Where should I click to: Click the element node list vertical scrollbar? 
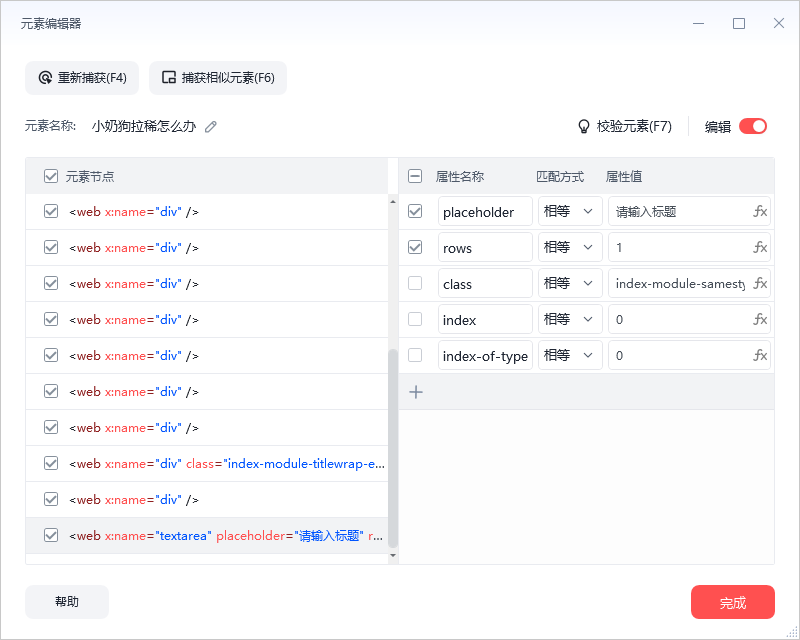(x=392, y=450)
